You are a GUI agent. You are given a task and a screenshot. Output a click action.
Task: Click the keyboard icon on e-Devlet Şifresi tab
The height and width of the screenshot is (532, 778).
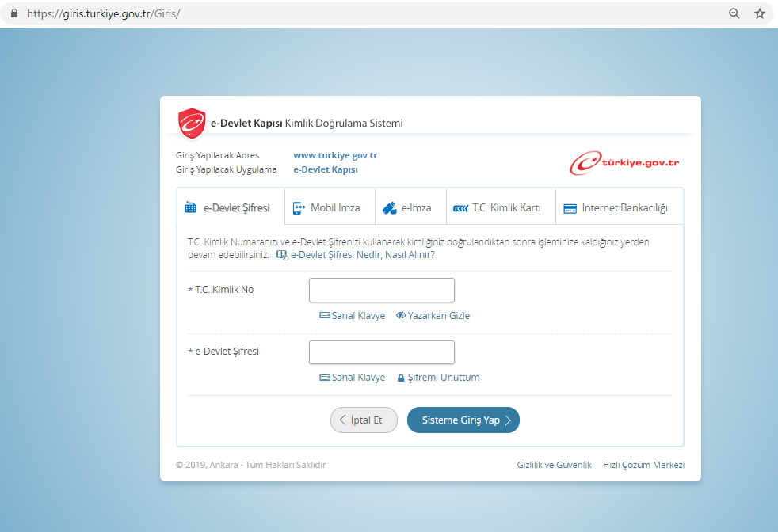pyautogui.click(x=190, y=207)
